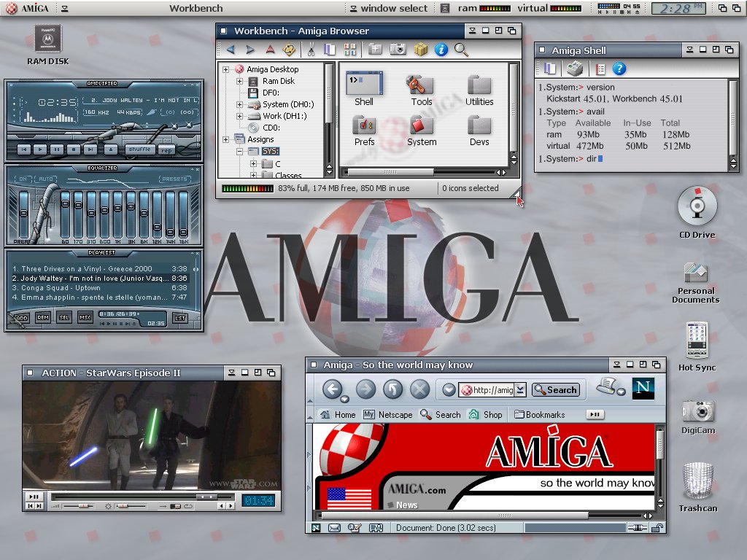Open URL history dropdown in Netscape
This screenshot has height=560, width=747.
coord(520,389)
